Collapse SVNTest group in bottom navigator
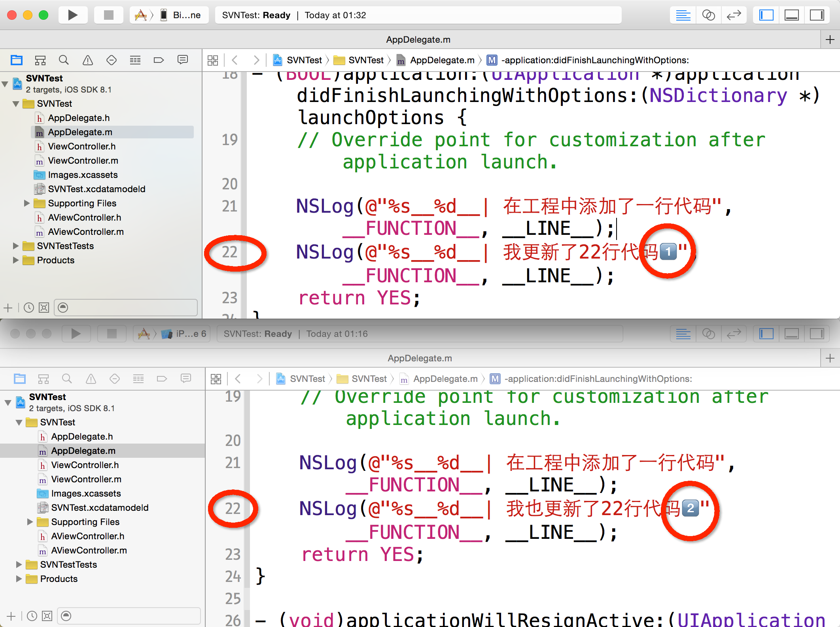This screenshot has height=627, width=840. 19,422
